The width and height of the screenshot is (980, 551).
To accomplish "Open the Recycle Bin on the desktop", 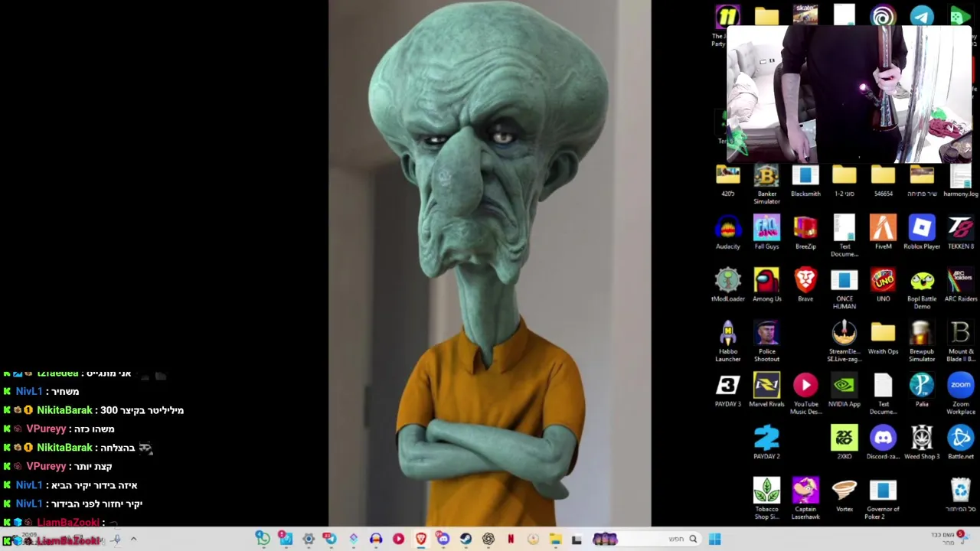I will (x=960, y=494).
